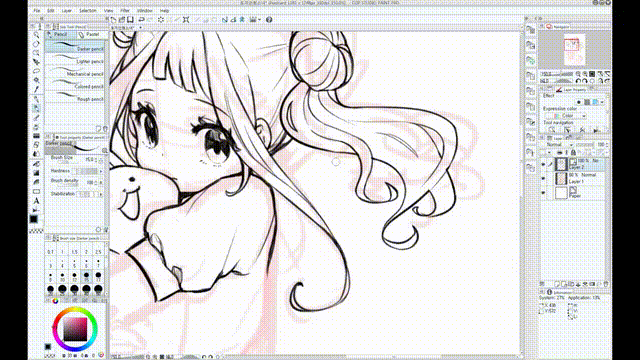Click inside the color wheel saturation square

pos(75,329)
